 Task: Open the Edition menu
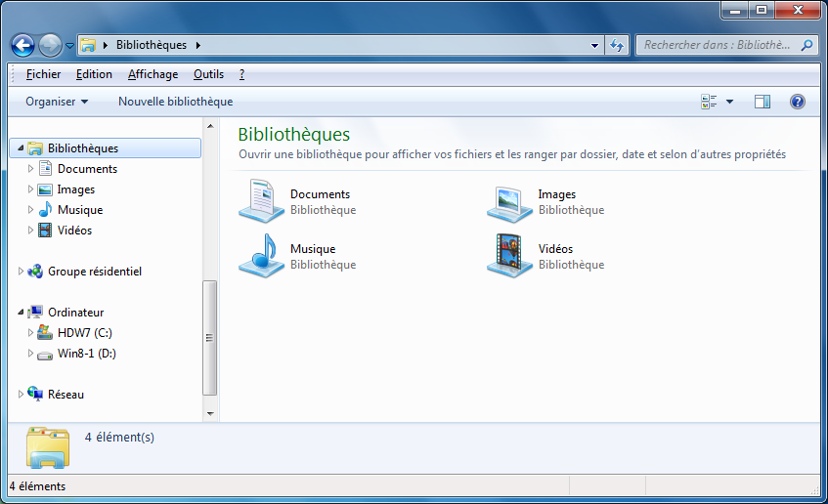(94, 74)
